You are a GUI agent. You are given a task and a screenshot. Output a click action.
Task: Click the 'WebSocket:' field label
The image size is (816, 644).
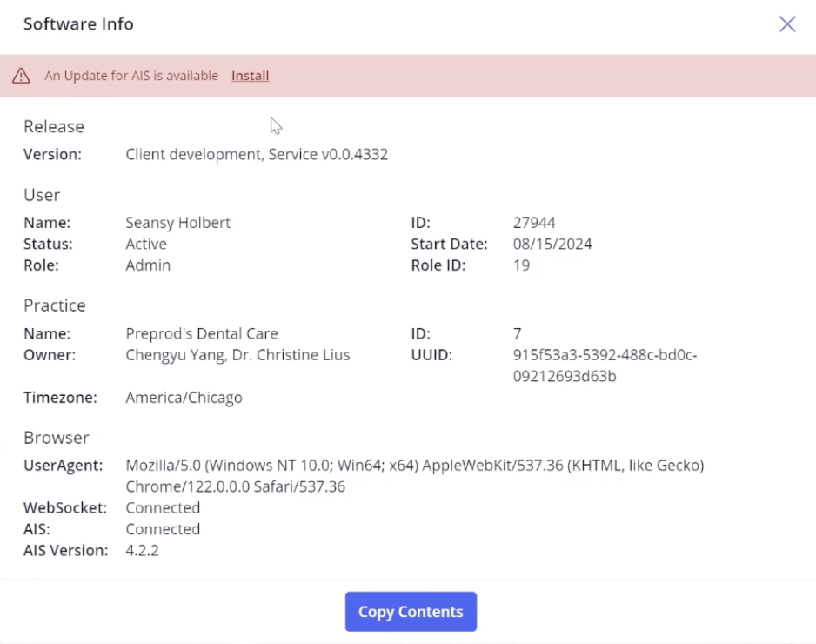point(65,508)
